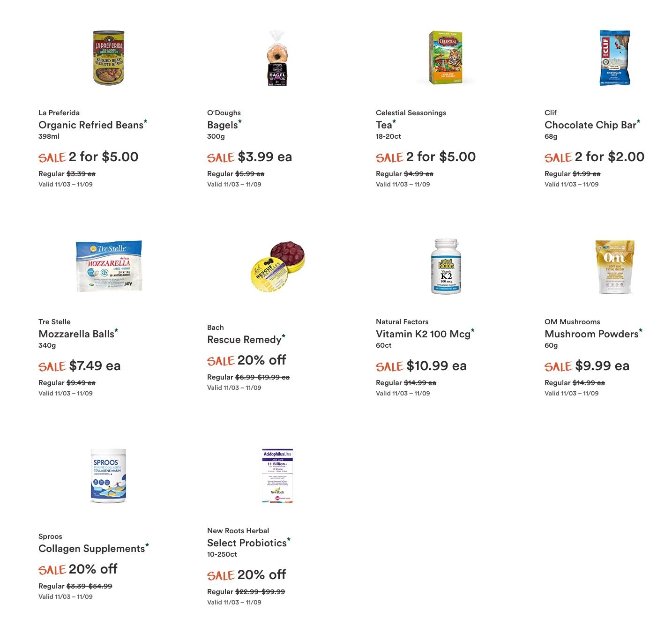Click the Tea product title
The width and height of the screenshot is (672, 626).
pyautogui.click(x=384, y=125)
